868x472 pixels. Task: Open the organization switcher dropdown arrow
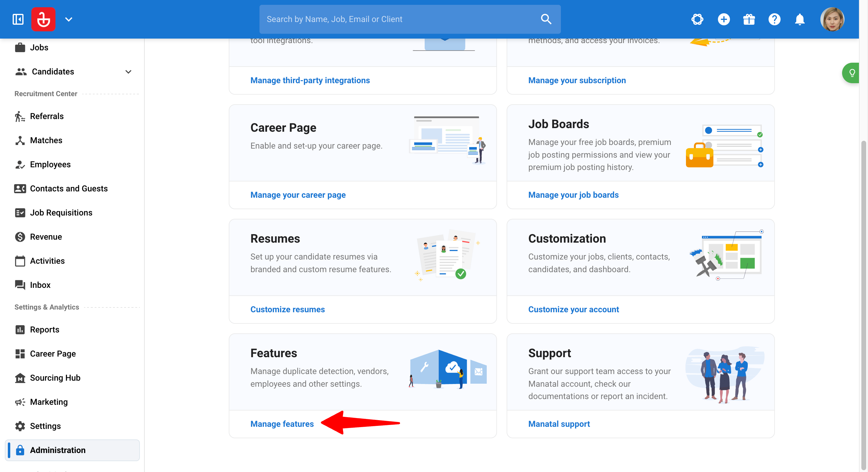[69, 19]
